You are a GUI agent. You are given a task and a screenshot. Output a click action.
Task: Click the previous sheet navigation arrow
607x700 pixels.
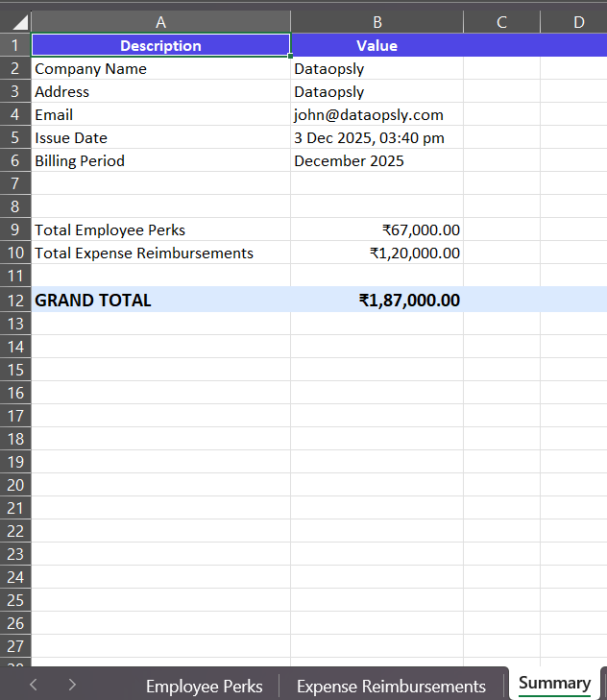pyautogui.click(x=34, y=685)
